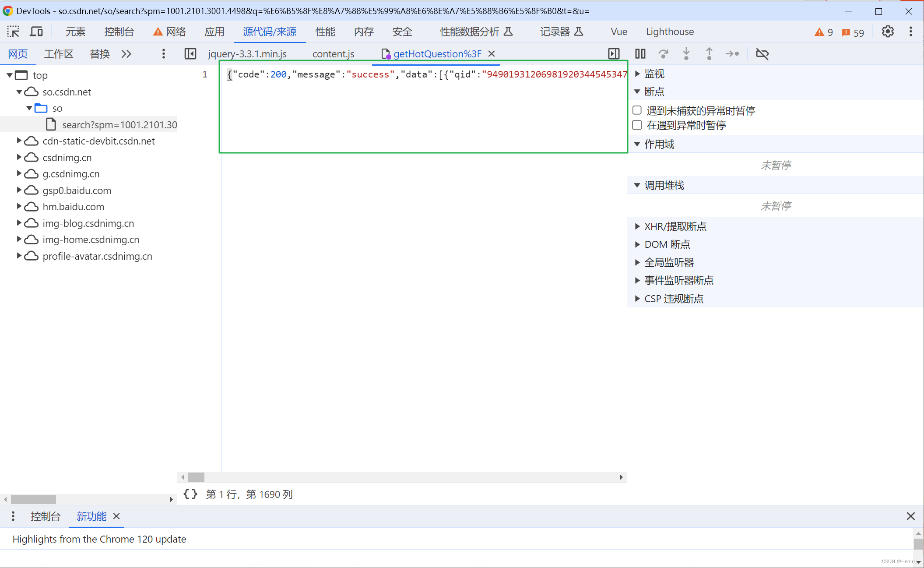This screenshot has width=924, height=568.
Task: Expand cdn-static-devbit.csdn.net node
Action: 19,141
